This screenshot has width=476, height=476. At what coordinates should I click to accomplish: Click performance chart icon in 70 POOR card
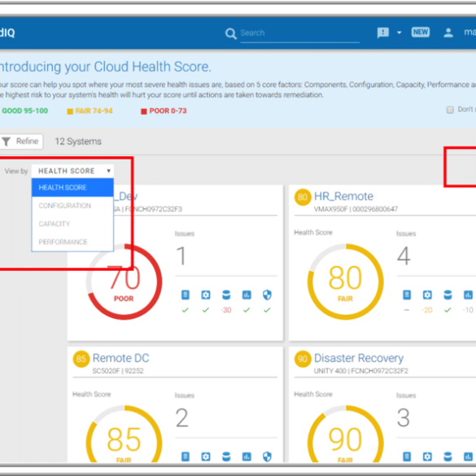(247, 295)
